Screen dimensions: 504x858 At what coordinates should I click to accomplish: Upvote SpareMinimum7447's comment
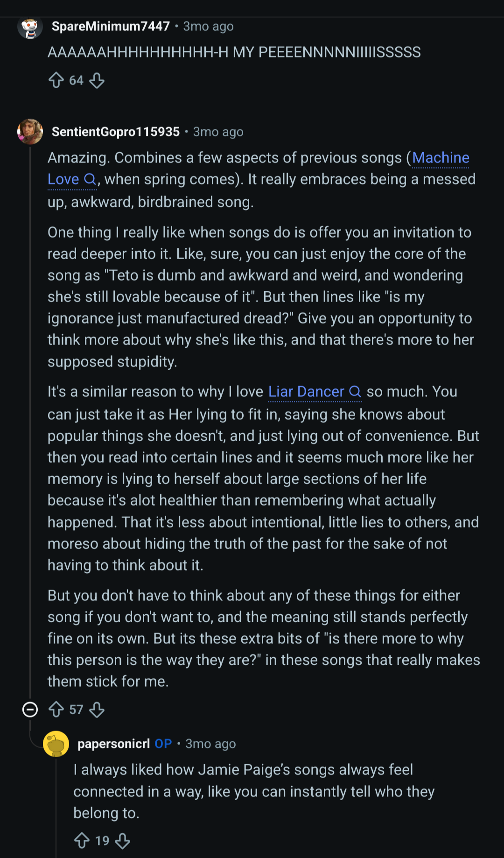tap(56, 80)
